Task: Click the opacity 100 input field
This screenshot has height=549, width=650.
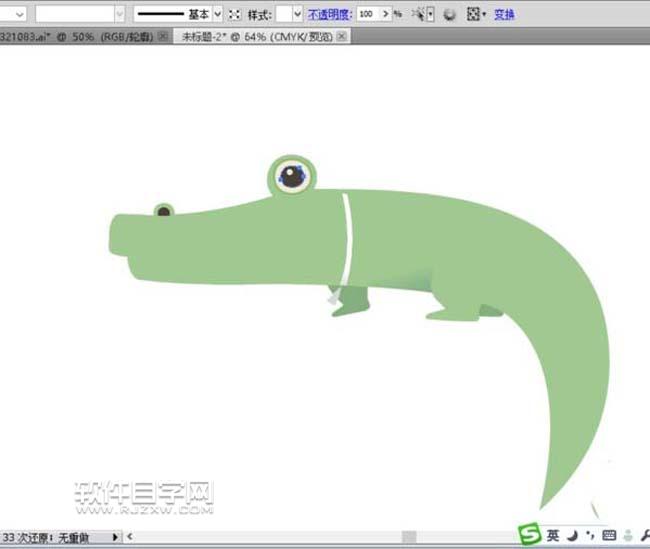Action: (x=367, y=15)
